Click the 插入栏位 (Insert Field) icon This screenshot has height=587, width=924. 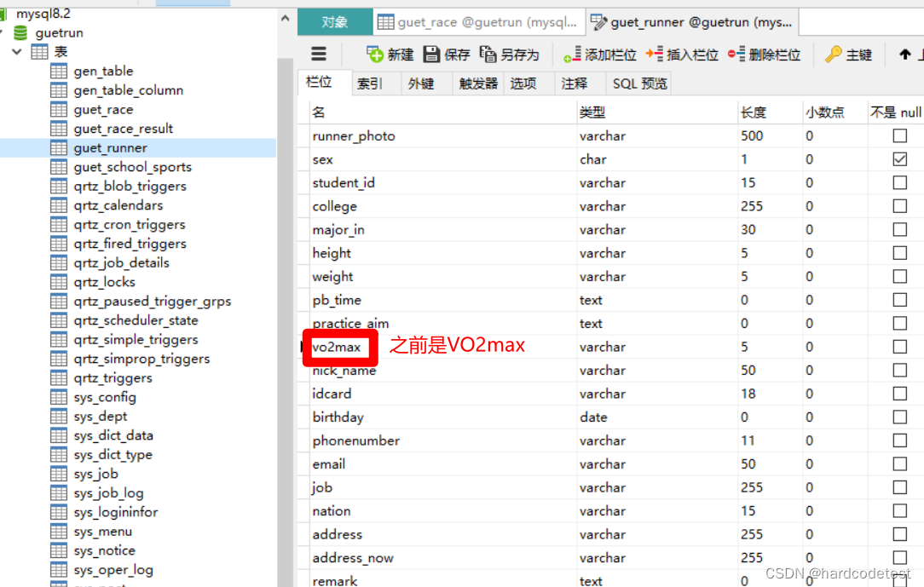tap(654, 55)
